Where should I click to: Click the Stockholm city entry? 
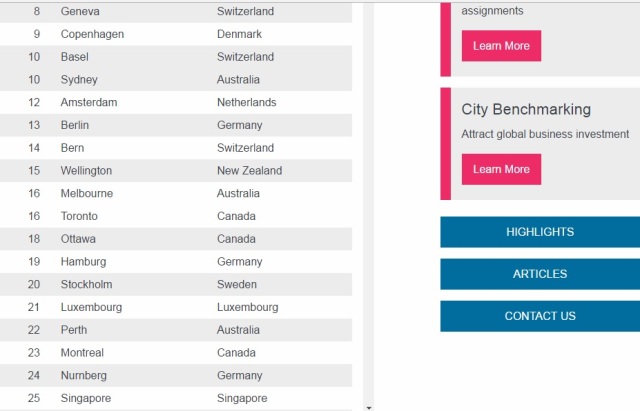click(86, 285)
